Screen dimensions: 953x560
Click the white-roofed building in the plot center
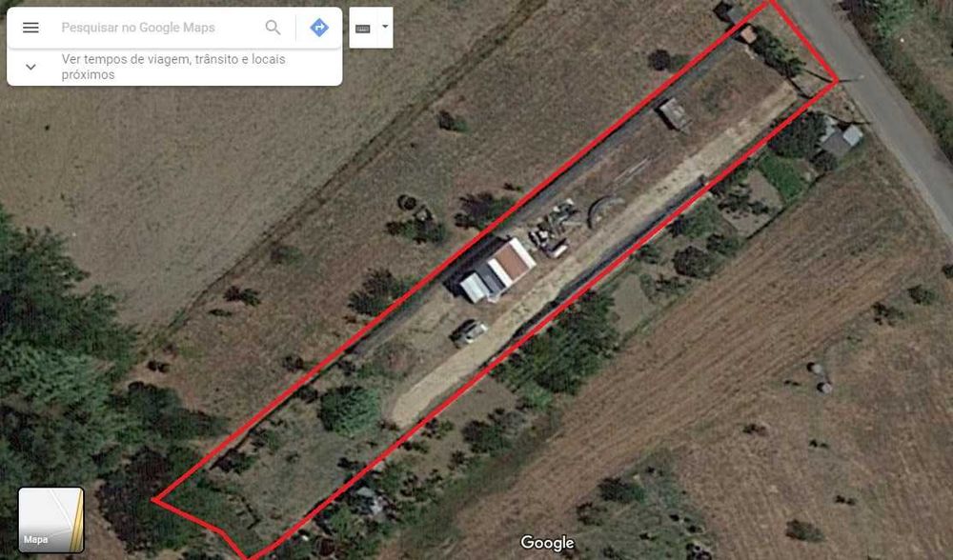(x=497, y=270)
